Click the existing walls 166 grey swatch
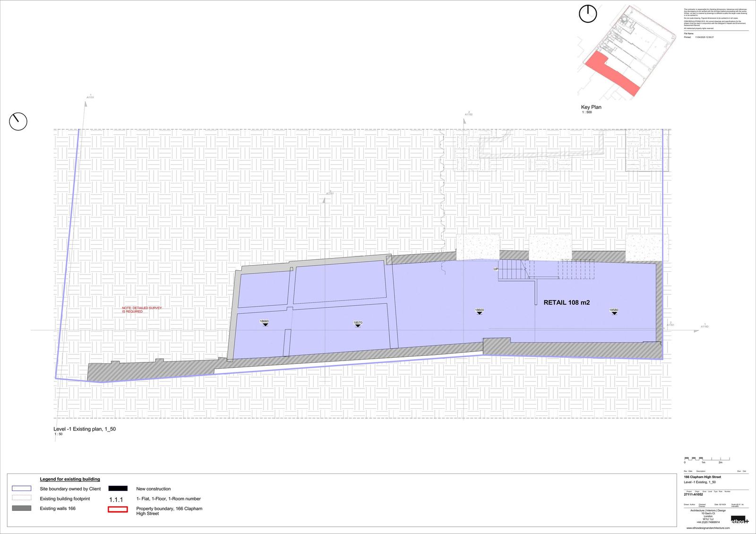Viewport: 756px width, 534px height. coord(21,508)
